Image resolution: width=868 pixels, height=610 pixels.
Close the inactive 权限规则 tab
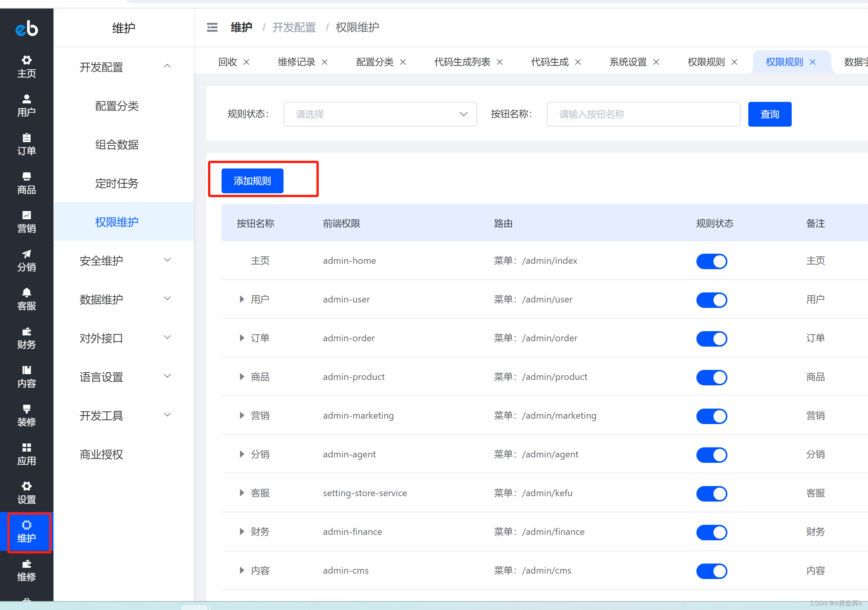(734, 62)
